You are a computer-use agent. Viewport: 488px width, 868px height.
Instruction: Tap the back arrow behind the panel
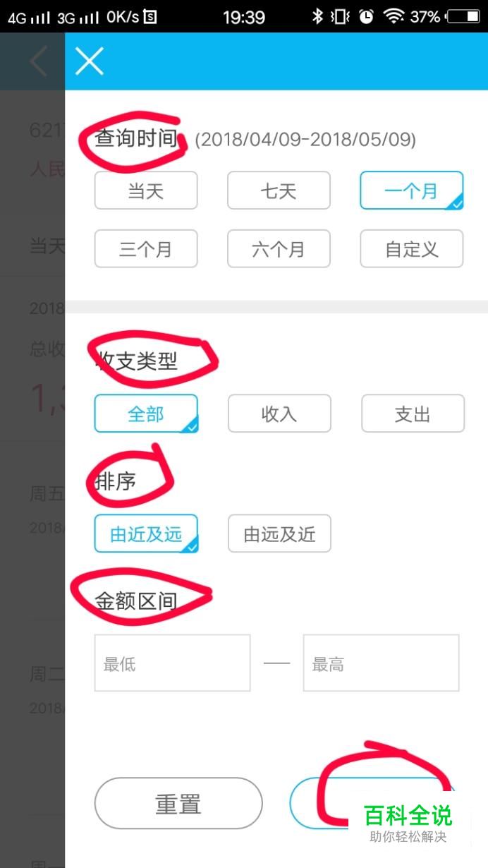click(38, 61)
